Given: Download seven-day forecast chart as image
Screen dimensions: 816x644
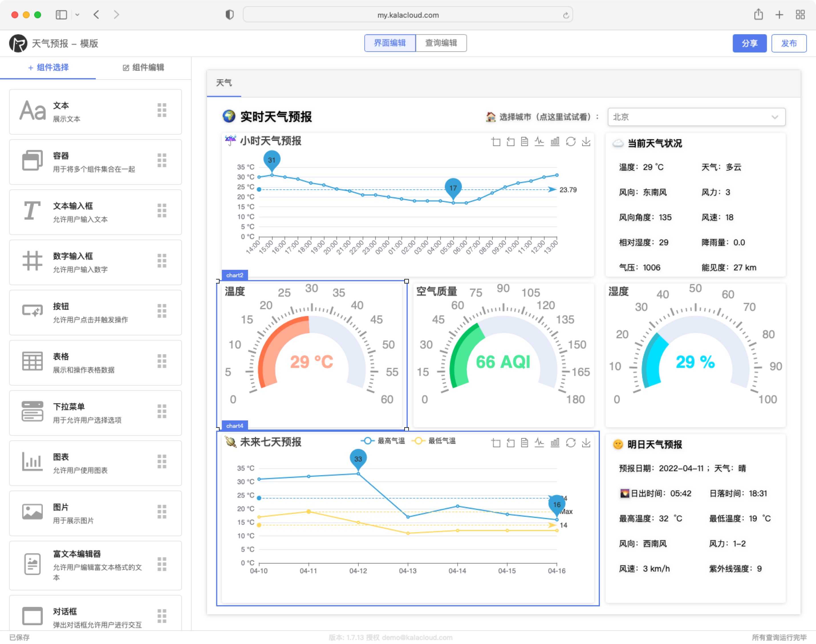Looking at the screenshot, I should click(x=586, y=443).
